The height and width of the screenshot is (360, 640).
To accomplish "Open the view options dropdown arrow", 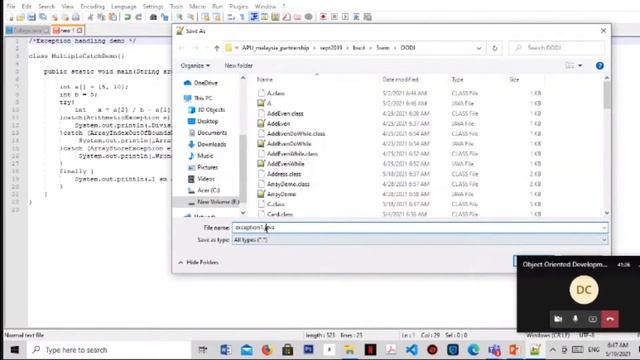I will pyautogui.click(x=580, y=66).
